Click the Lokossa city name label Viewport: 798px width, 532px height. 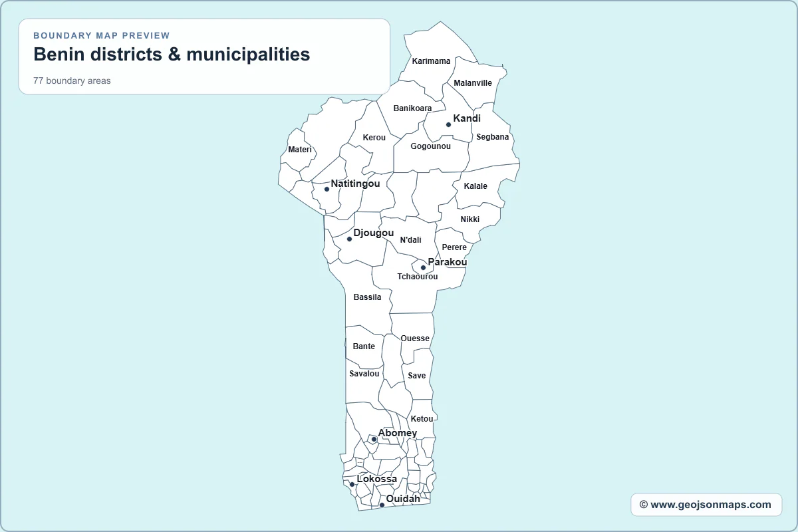click(377, 479)
